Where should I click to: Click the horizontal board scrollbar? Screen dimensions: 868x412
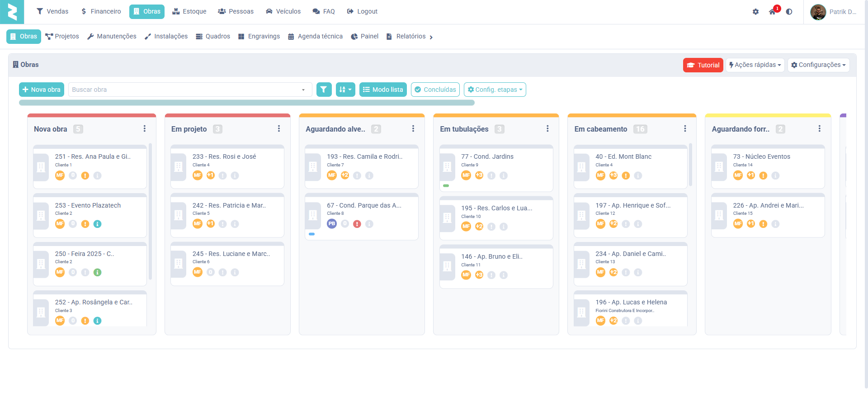coord(246,103)
